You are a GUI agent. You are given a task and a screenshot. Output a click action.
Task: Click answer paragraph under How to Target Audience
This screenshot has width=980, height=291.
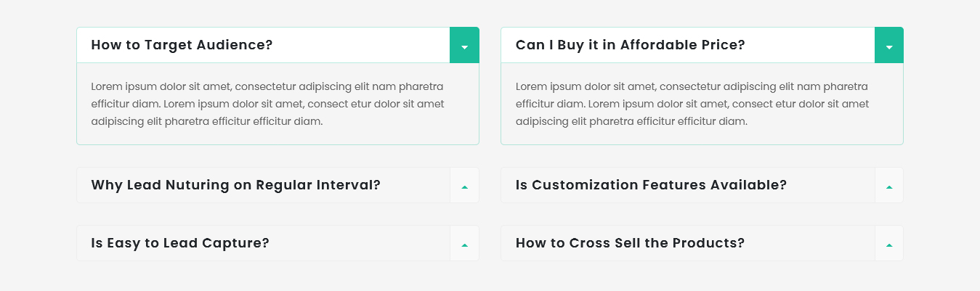(x=267, y=104)
